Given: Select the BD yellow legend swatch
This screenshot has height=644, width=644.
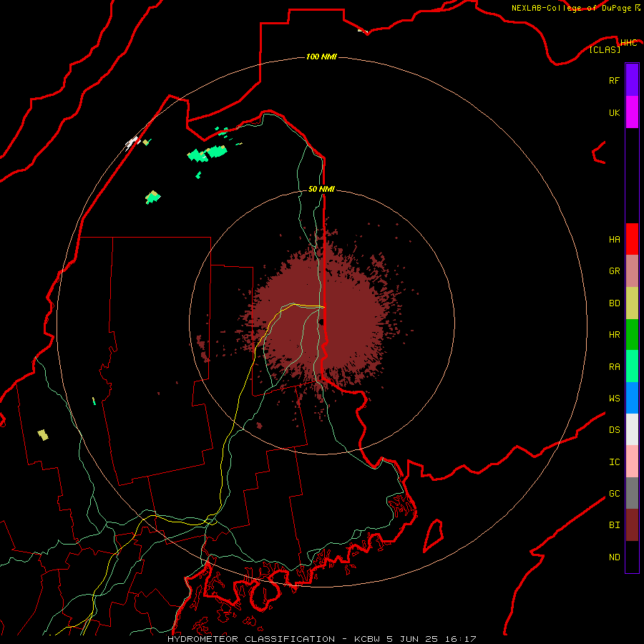Looking at the screenshot, I should coord(632,303).
